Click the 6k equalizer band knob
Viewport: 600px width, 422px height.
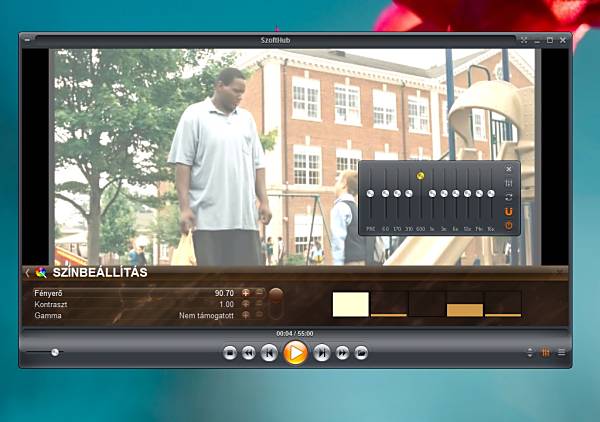click(x=455, y=194)
